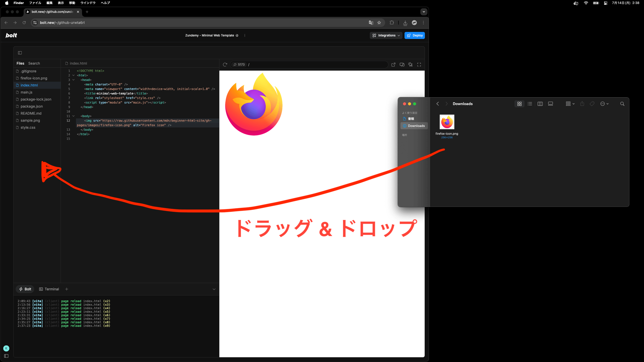Image resolution: width=644 pixels, height=362 pixels.
Task: Open sample.png in the file tree
Action: (x=37, y=120)
